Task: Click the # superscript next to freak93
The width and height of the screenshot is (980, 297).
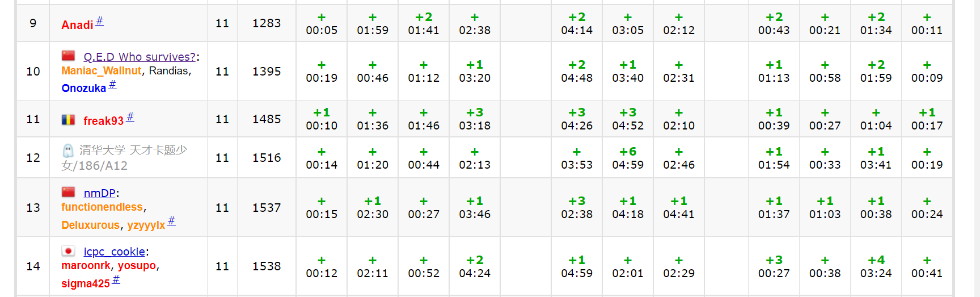Action: [130, 117]
